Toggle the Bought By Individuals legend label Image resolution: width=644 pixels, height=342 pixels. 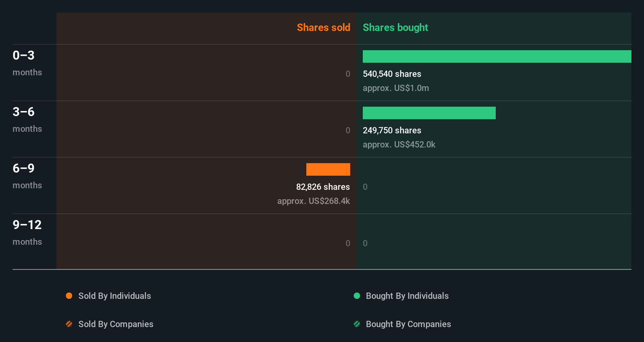407,296
